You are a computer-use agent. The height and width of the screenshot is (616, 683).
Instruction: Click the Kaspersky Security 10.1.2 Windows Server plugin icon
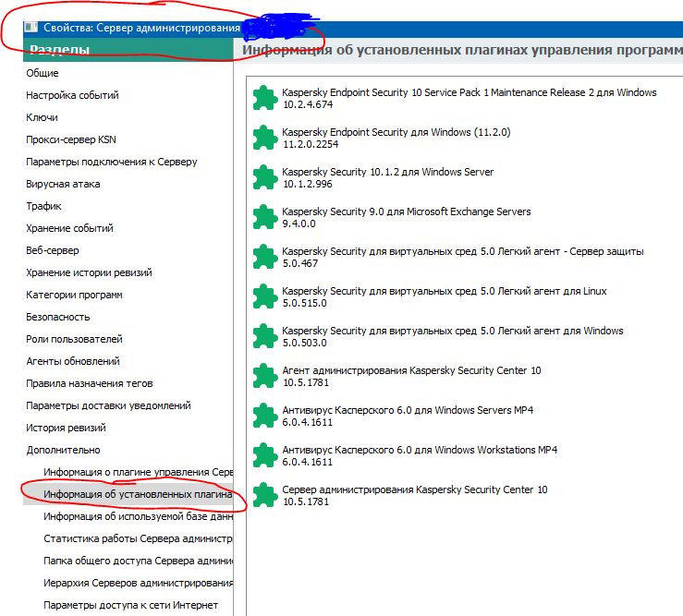click(x=265, y=177)
